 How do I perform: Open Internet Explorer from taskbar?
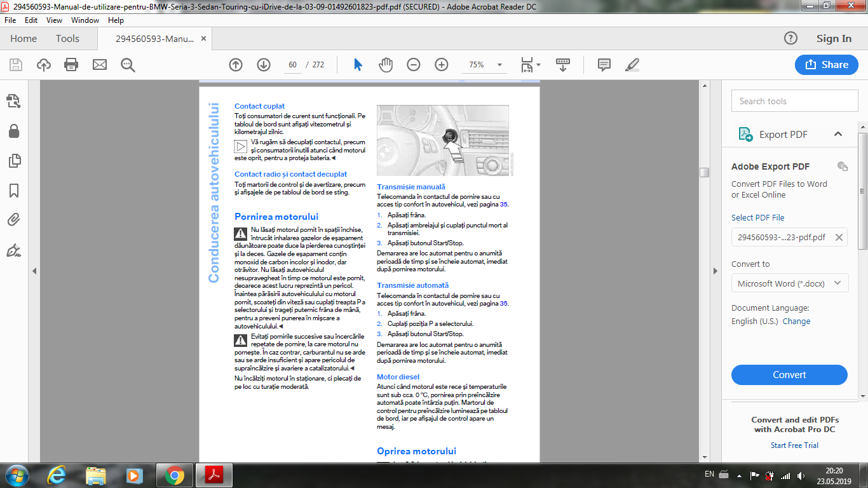tap(57, 475)
